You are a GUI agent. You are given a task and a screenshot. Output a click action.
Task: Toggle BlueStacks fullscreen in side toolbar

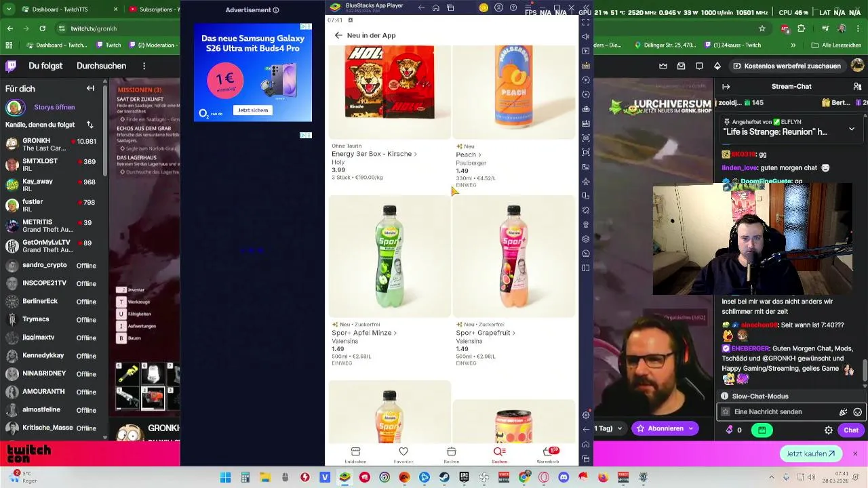point(586,22)
